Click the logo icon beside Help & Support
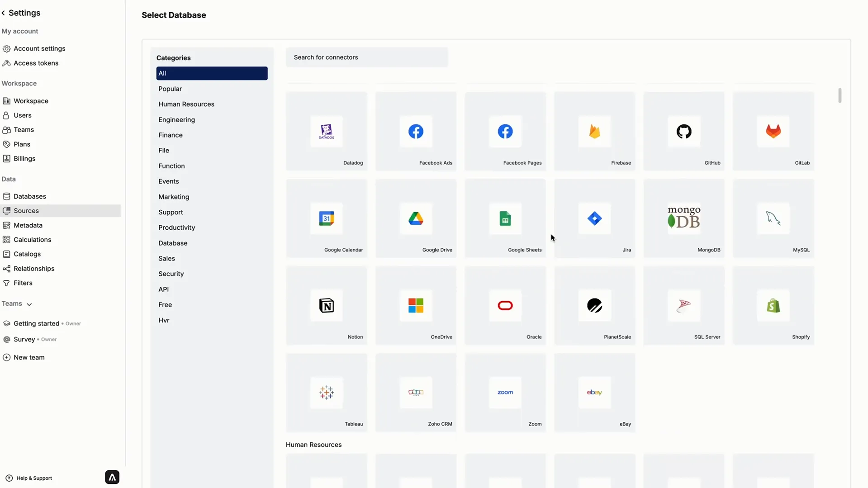The image size is (868, 488). pyautogui.click(x=112, y=477)
